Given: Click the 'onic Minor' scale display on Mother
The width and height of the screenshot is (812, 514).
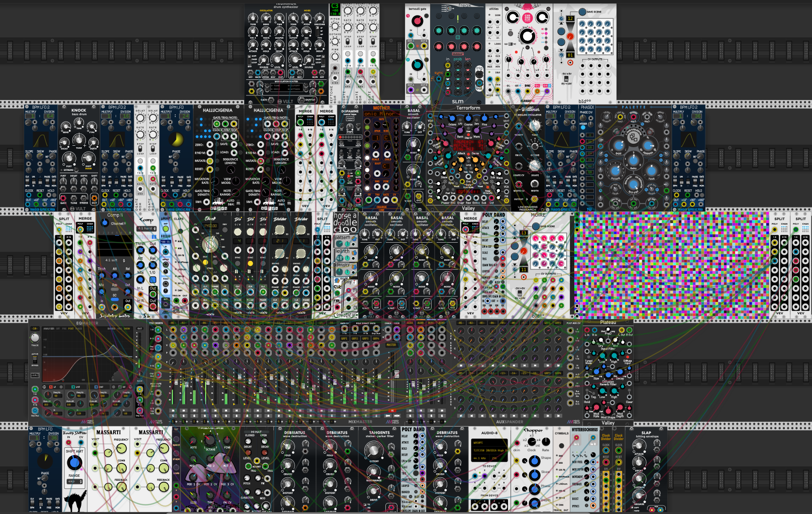Looking at the screenshot, I should click(x=381, y=114).
